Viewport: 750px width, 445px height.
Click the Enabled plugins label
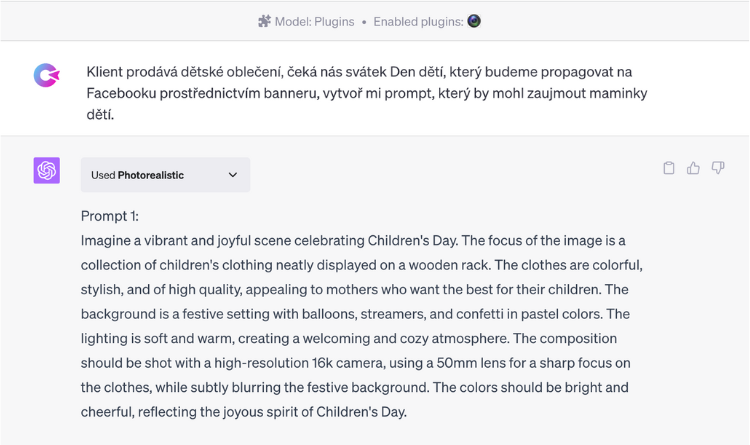pyautogui.click(x=419, y=22)
